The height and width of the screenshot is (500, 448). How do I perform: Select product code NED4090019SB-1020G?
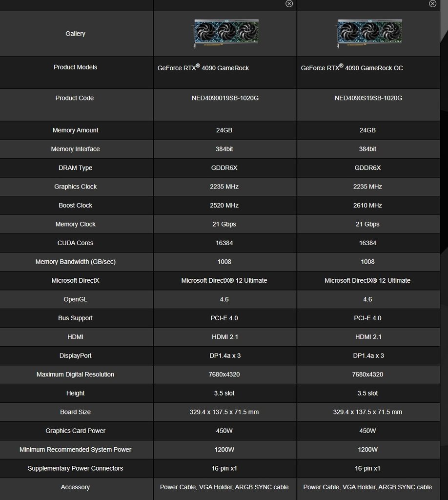click(x=225, y=98)
